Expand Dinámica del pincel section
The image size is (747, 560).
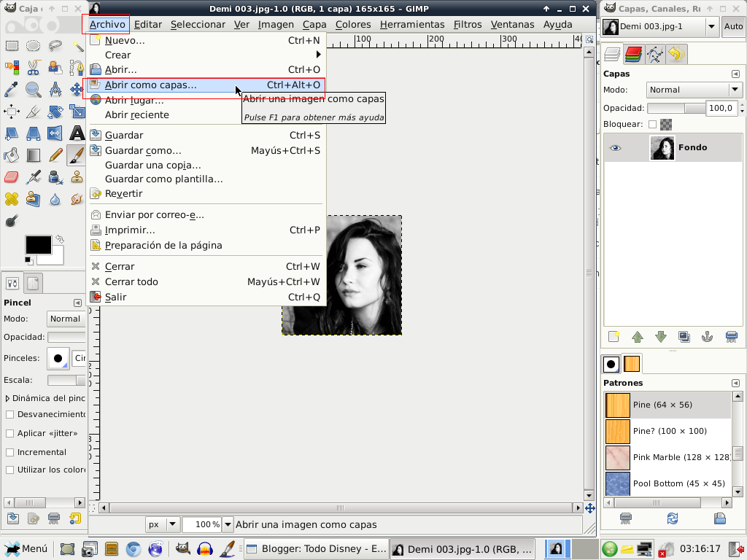coord(7,398)
